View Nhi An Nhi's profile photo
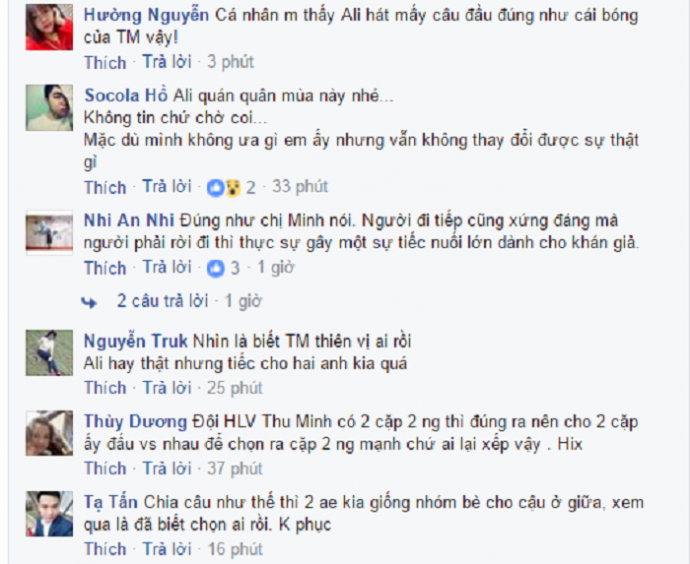 pyautogui.click(x=49, y=232)
